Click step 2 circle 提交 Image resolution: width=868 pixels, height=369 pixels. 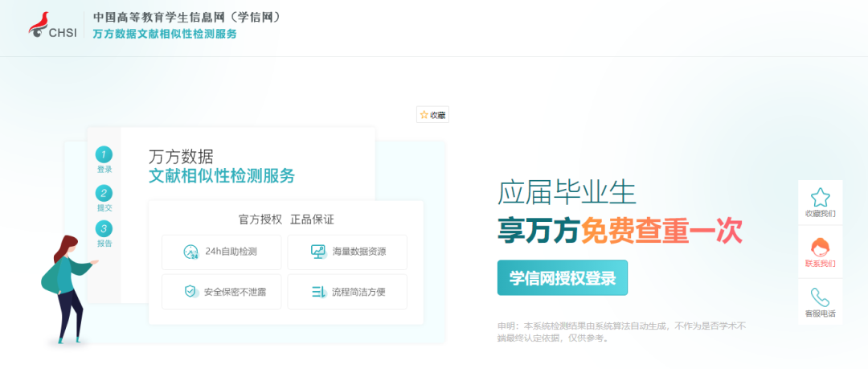point(104,194)
